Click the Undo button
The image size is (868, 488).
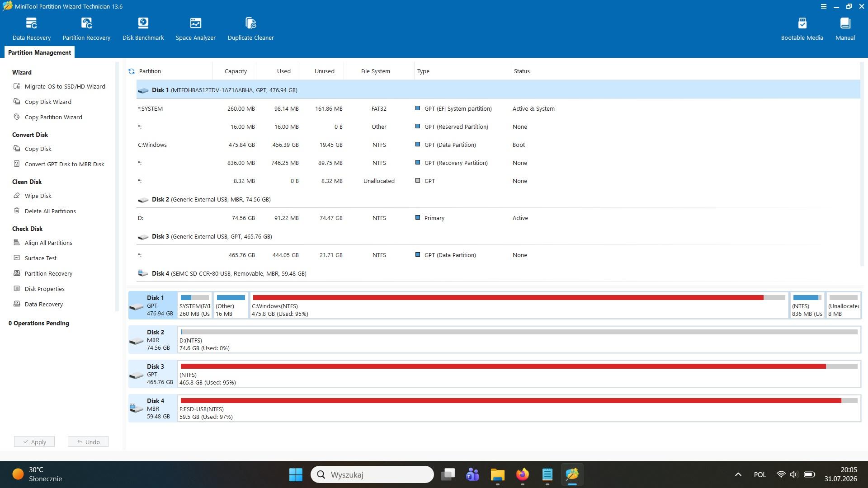(88, 441)
